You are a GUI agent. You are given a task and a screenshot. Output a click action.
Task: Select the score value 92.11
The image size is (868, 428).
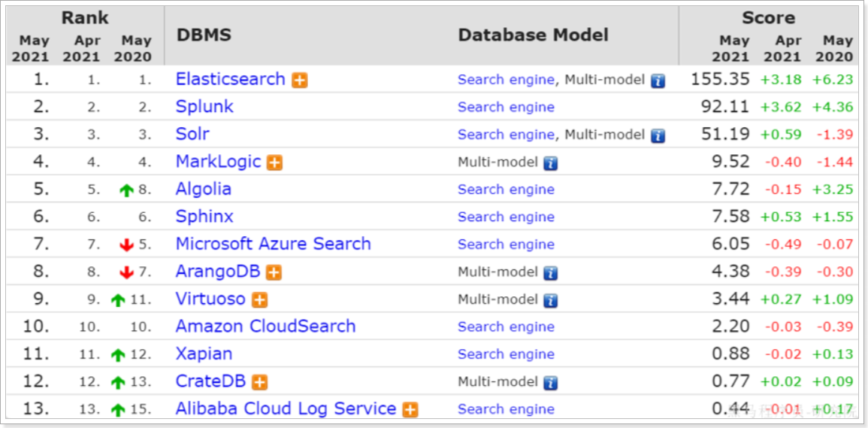[724, 107]
